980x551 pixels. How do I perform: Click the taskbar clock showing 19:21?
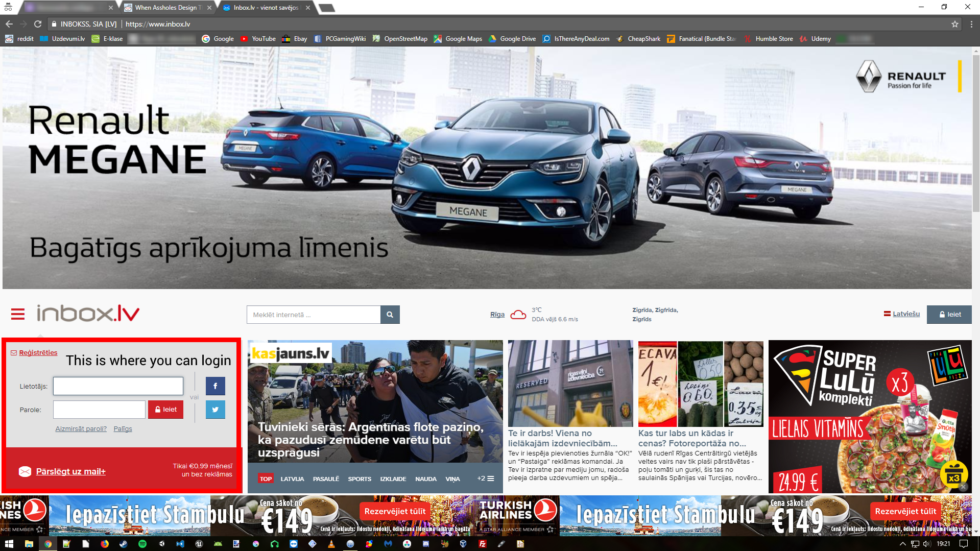[x=943, y=544]
